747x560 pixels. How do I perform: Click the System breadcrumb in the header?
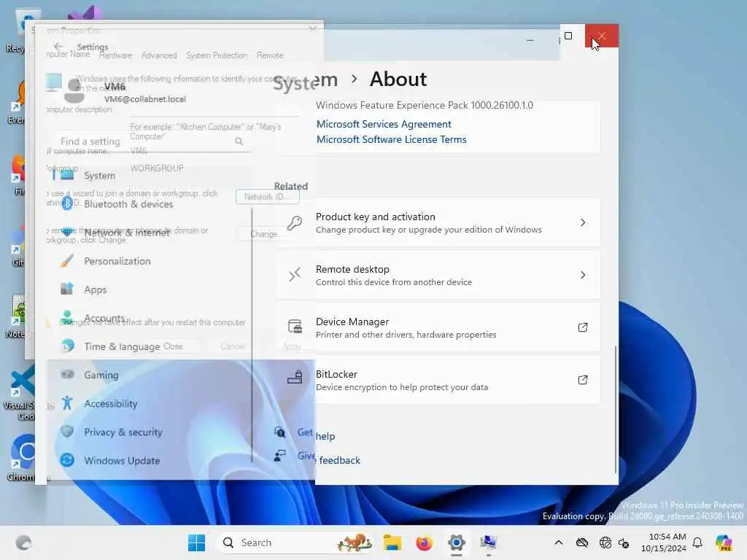[x=306, y=80]
